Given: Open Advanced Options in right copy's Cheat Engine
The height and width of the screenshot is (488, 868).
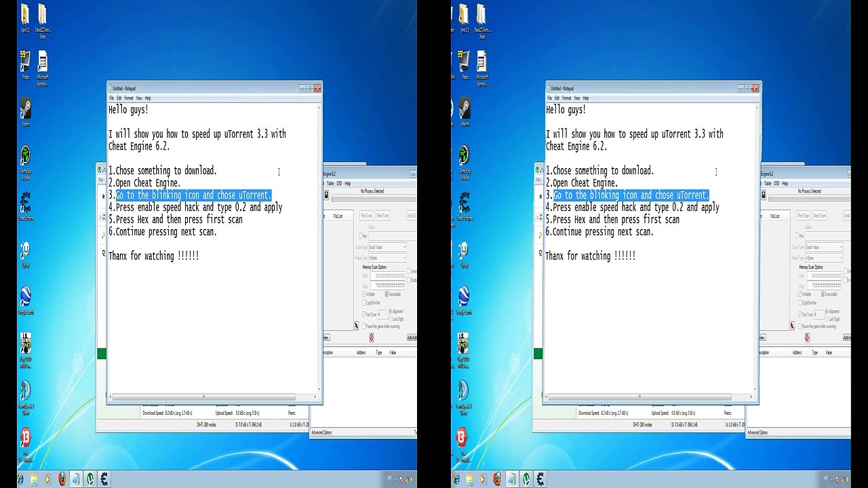Looking at the screenshot, I should pyautogui.click(x=758, y=432).
